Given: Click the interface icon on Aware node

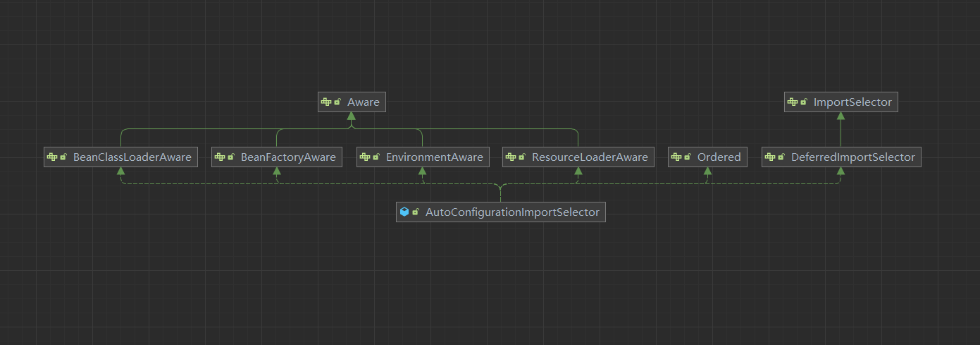Looking at the screenshot, I should tap(325, 102).
